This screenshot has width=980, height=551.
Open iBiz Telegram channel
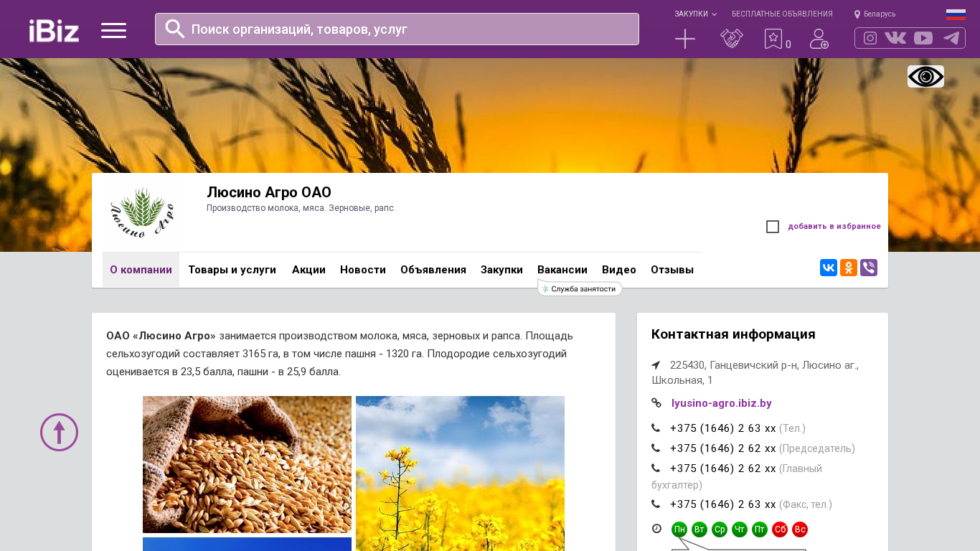[951, 38]
